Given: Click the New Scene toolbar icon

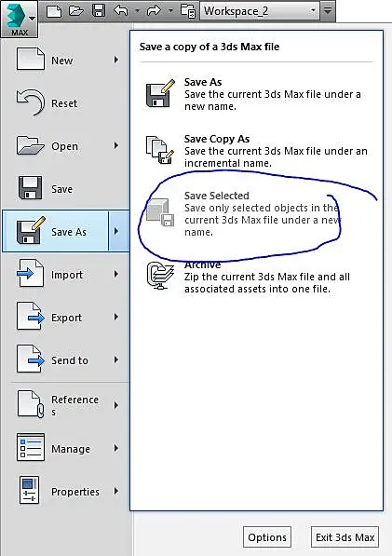Looking at the screenshot, I should coord(54,10).
